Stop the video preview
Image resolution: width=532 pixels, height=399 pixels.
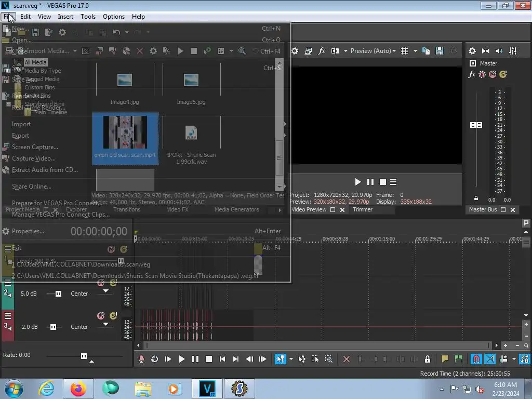point(383,182)
